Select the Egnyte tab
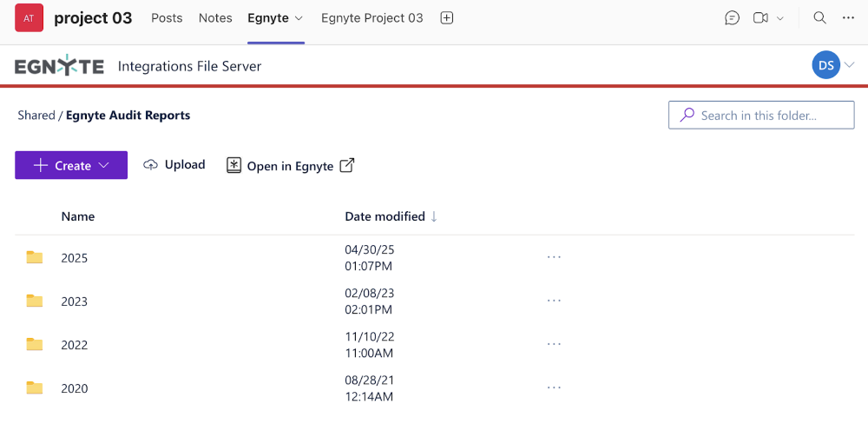The height and width of the screenshot is (444, 868). (x=268, y=17)
